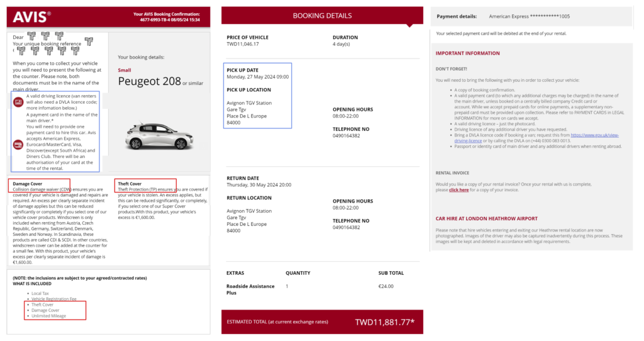Click 'A copy of booking confirmation' bullet
The image size is (644, 341).
pos(484,90)
